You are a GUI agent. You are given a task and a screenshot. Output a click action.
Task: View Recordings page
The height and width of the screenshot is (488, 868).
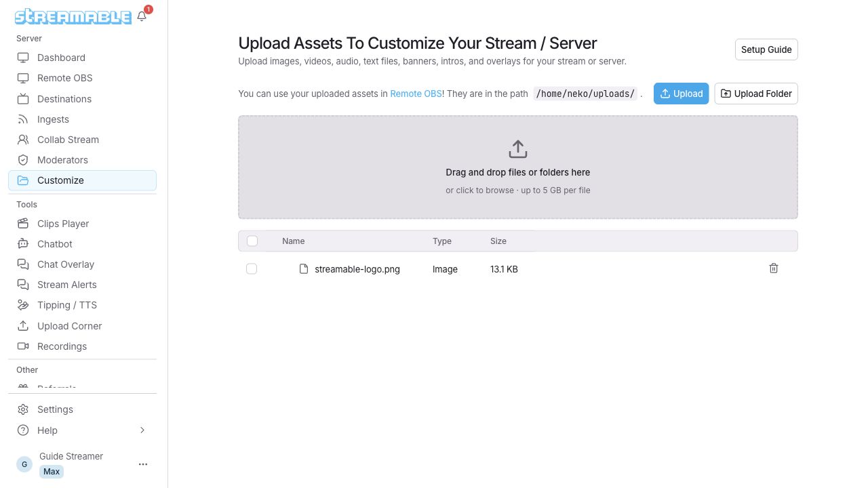[83, 346]
